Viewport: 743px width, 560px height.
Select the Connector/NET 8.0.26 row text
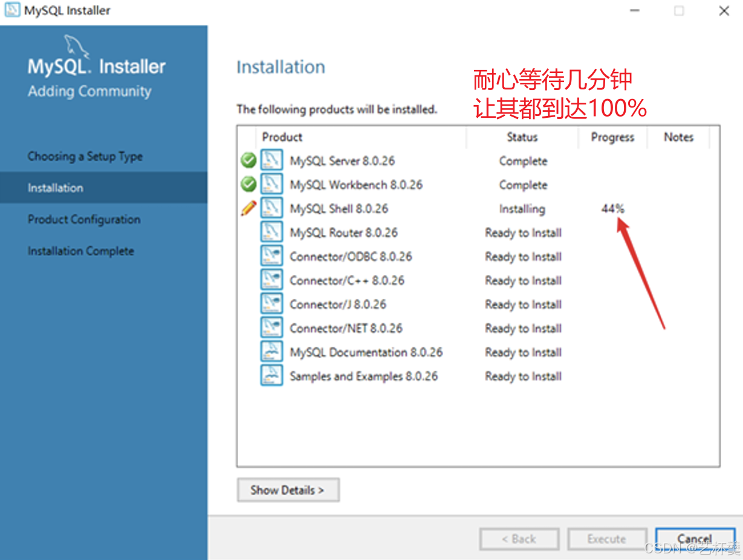tap(346, 328)
